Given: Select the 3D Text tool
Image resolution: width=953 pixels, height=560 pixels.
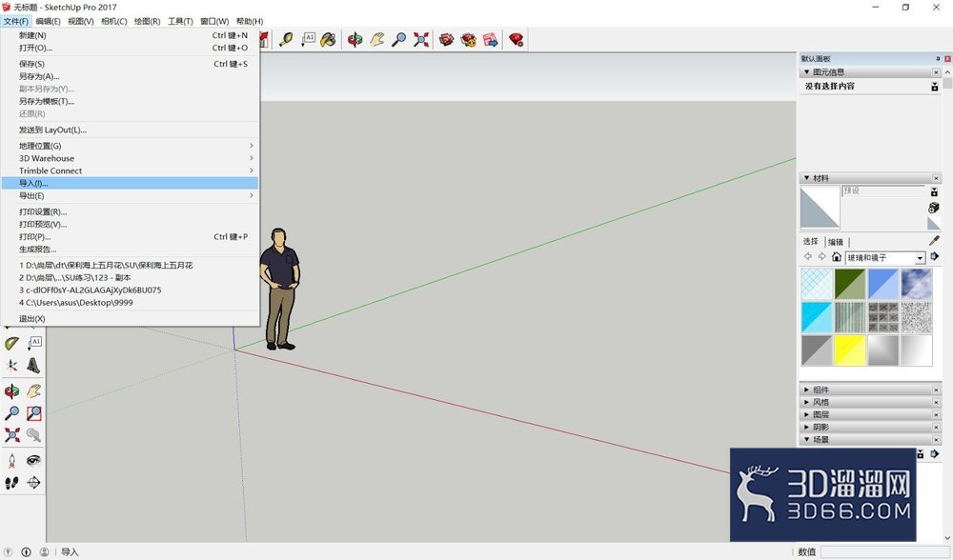Looking at the screenshot, I should click(33, 366).
